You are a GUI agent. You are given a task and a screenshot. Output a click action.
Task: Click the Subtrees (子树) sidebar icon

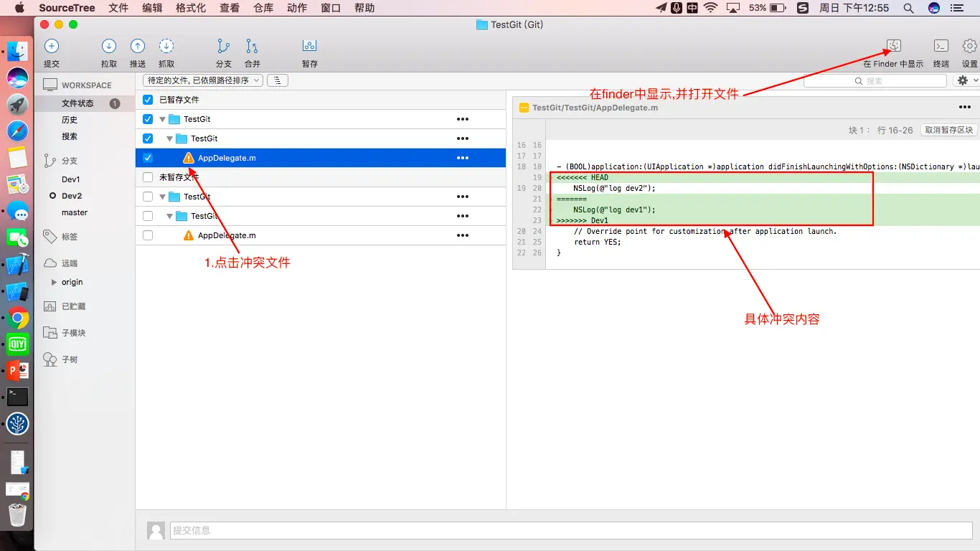point(50,359)
